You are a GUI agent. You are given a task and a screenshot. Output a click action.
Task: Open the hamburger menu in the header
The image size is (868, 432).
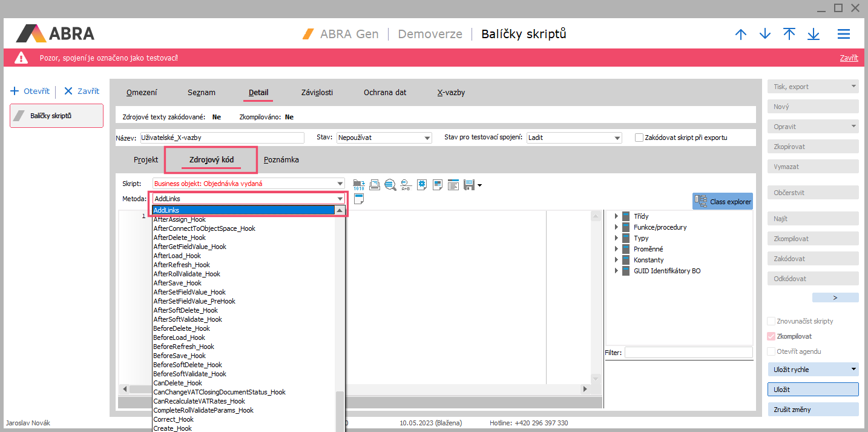click(844, 34)
